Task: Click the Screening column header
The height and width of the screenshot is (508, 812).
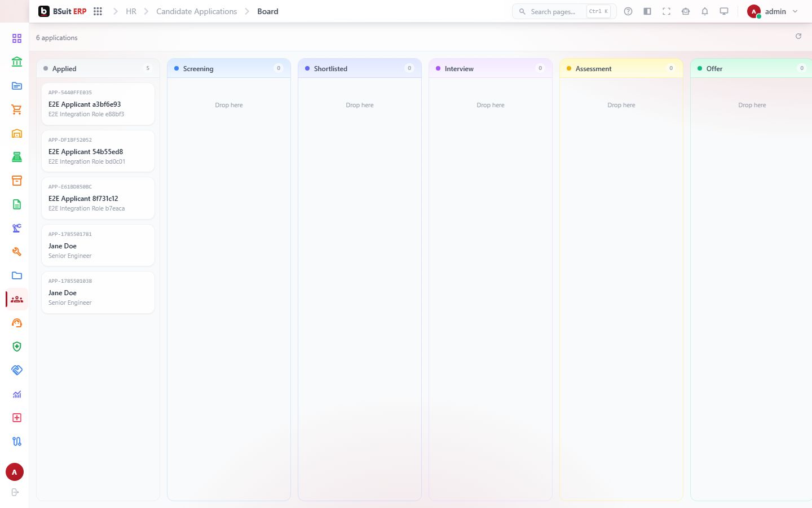Action: point(229,68)
